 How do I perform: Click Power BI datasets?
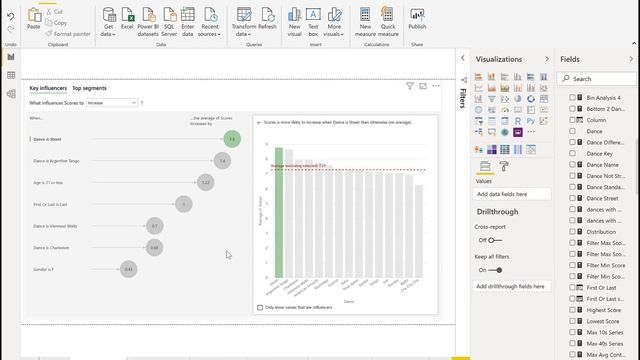148,22
